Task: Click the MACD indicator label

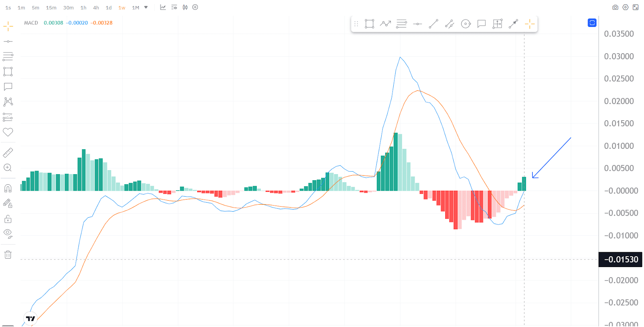Action: 31,23
